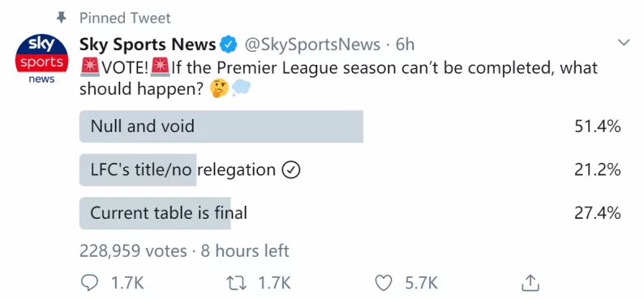Click the 228,959 votes count text
This screenshot has height=299, width=644.
pyautogui.click(x=133, y=250)
